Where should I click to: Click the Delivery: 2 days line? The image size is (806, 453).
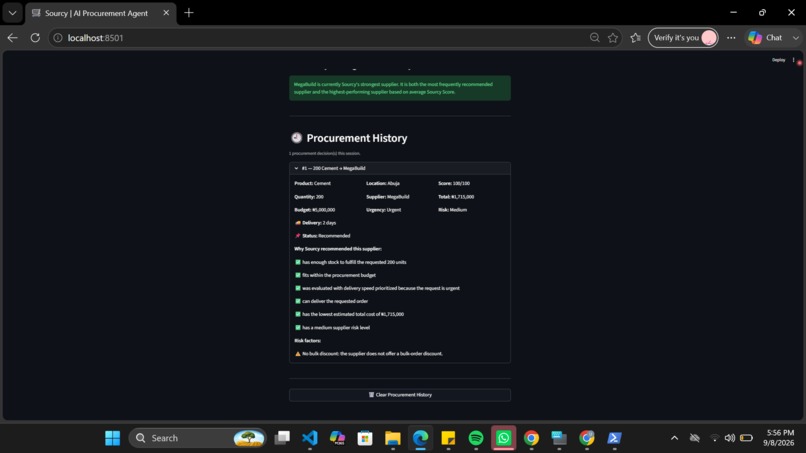click(315, 223)
